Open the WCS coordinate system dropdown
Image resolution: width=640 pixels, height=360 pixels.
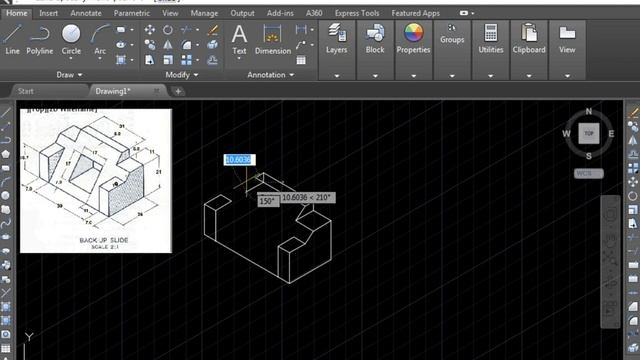589,173
